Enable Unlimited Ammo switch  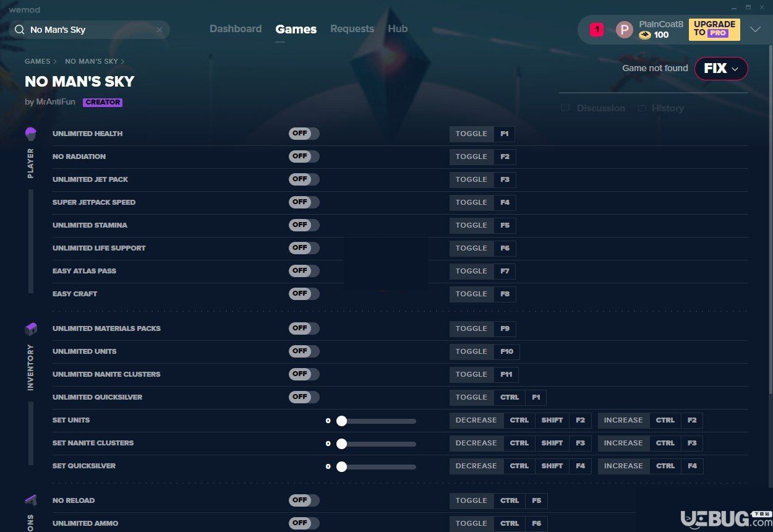click(x=304, y=523)
